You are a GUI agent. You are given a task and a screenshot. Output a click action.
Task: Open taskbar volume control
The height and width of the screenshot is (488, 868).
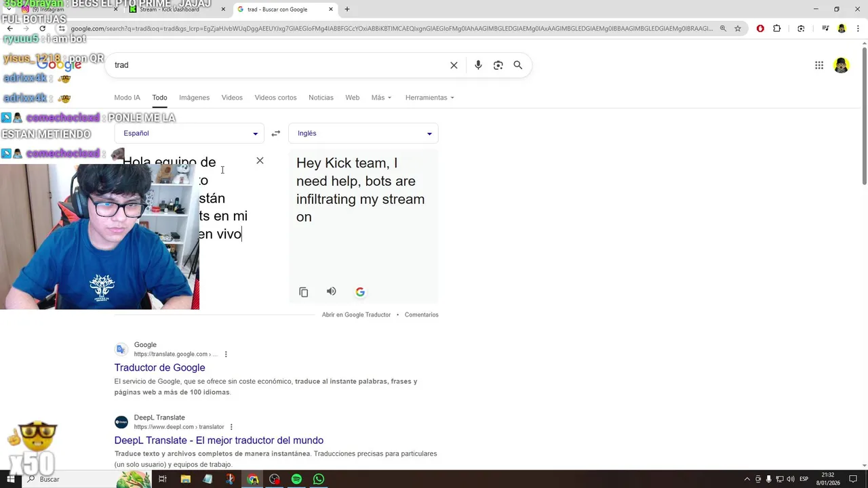coord(790,479)
